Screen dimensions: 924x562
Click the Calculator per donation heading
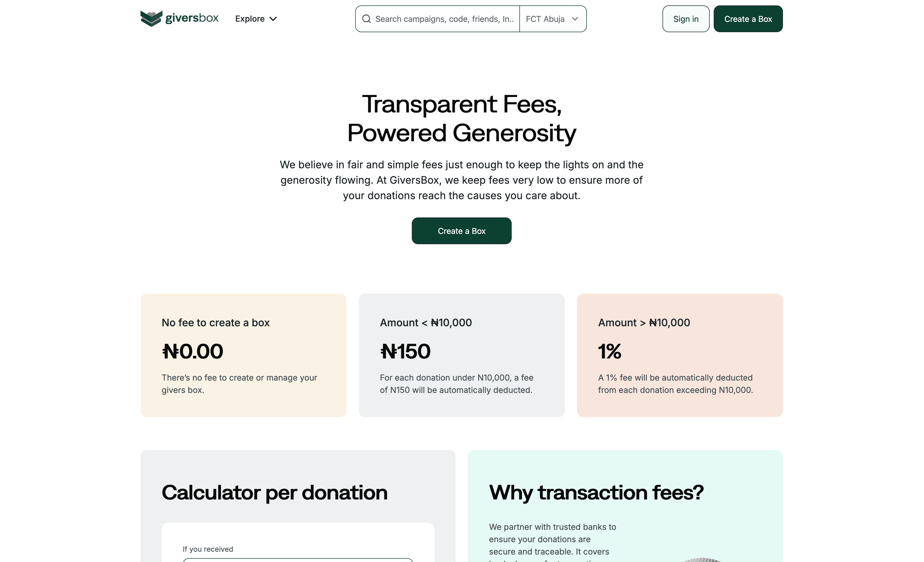tap(275, 492)
